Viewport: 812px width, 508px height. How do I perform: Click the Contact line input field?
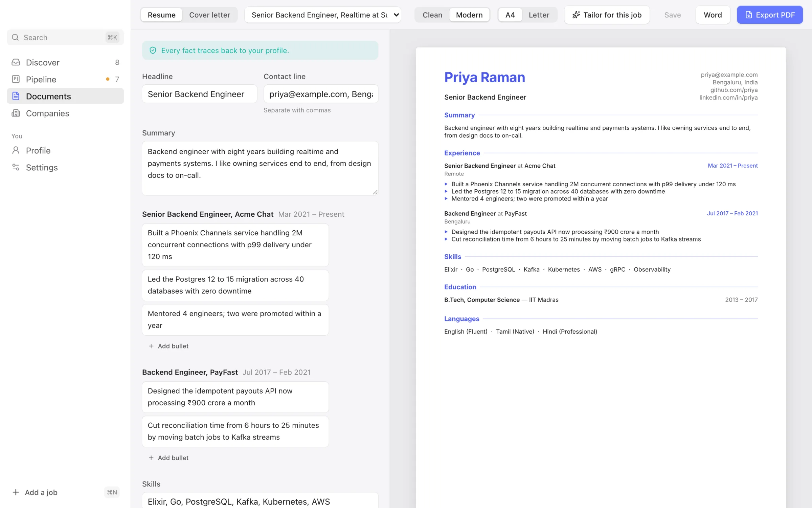(321, 94)
